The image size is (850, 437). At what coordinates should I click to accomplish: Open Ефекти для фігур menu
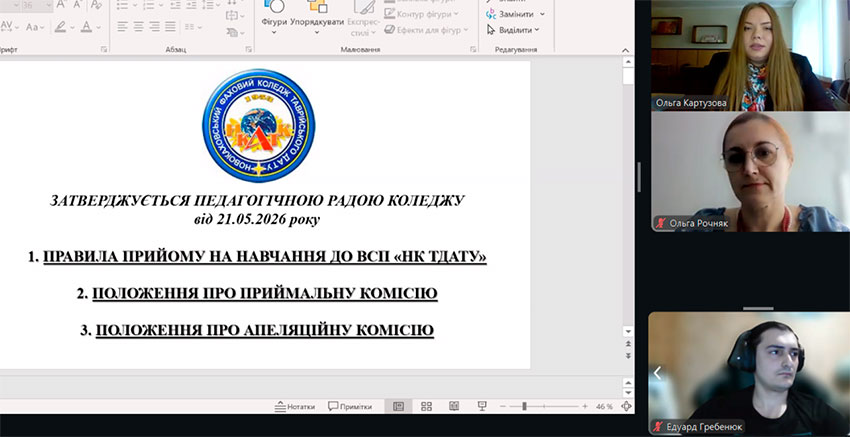[426, 30]
